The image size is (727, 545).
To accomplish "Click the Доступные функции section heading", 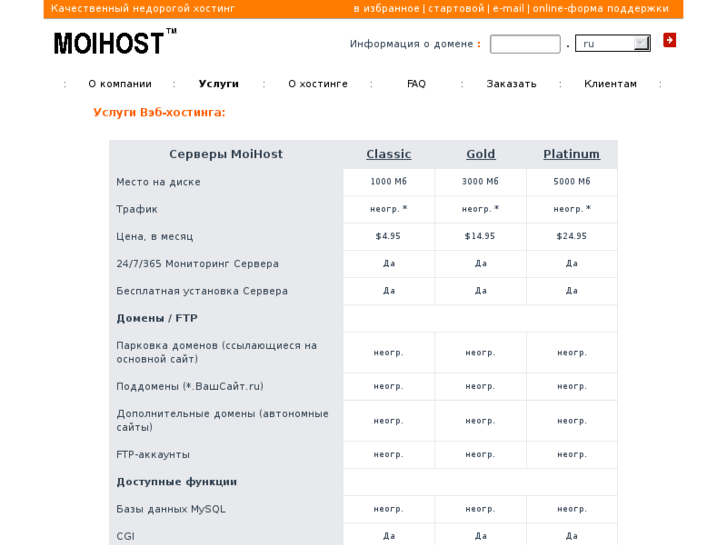I will coord(176,482).
